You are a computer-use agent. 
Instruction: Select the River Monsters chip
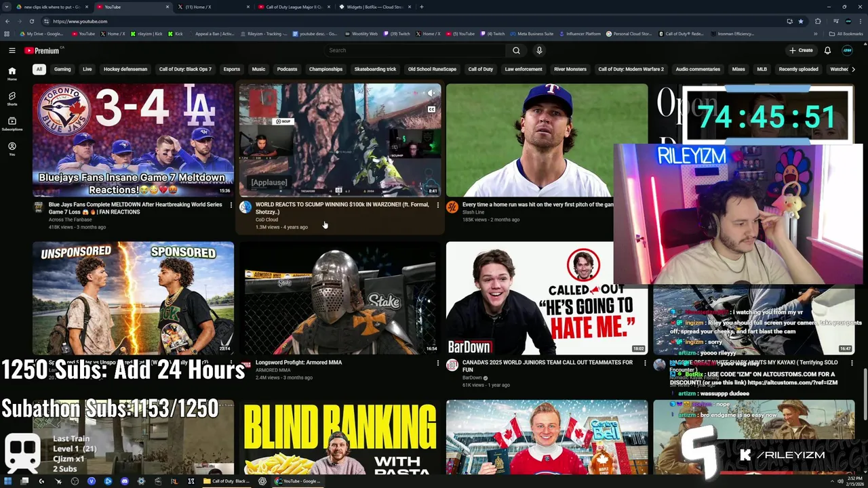pos(570,69)
